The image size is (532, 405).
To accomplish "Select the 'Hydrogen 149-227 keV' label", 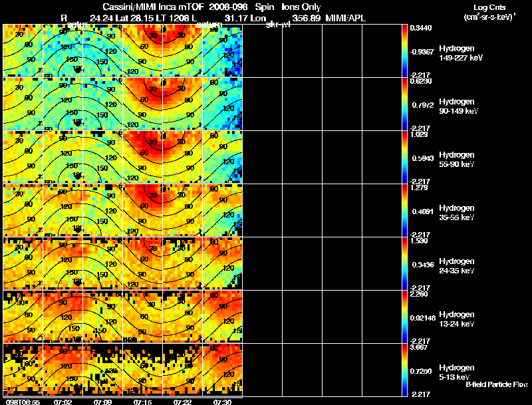I will (x=460, y=53).
